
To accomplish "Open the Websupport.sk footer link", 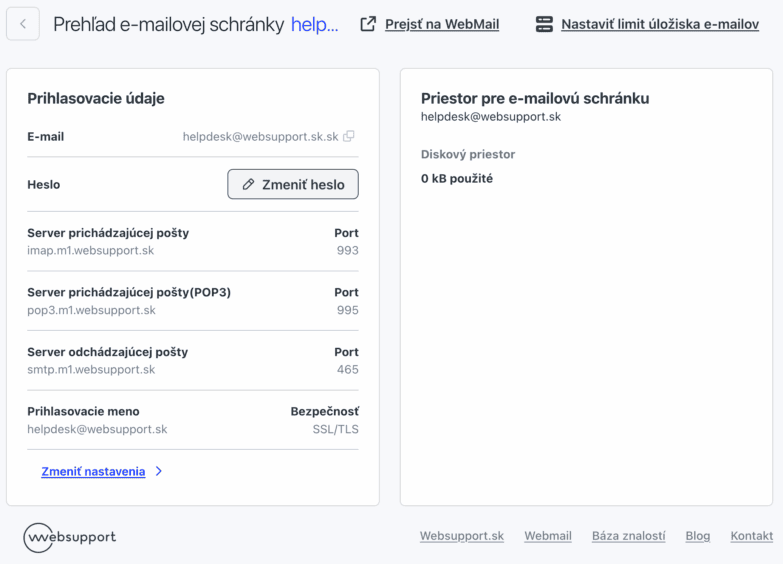I will (462, 536).
